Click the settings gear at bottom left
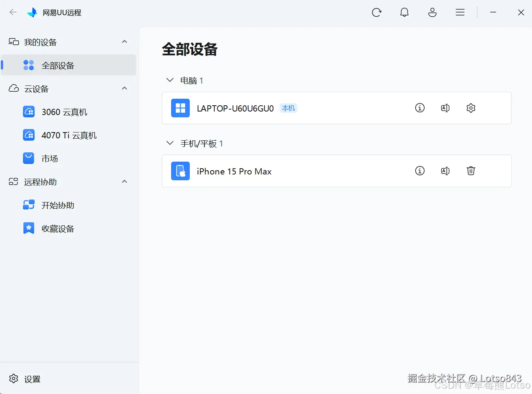Viewport: 532px width, 394px height. [x=14, y=379]
